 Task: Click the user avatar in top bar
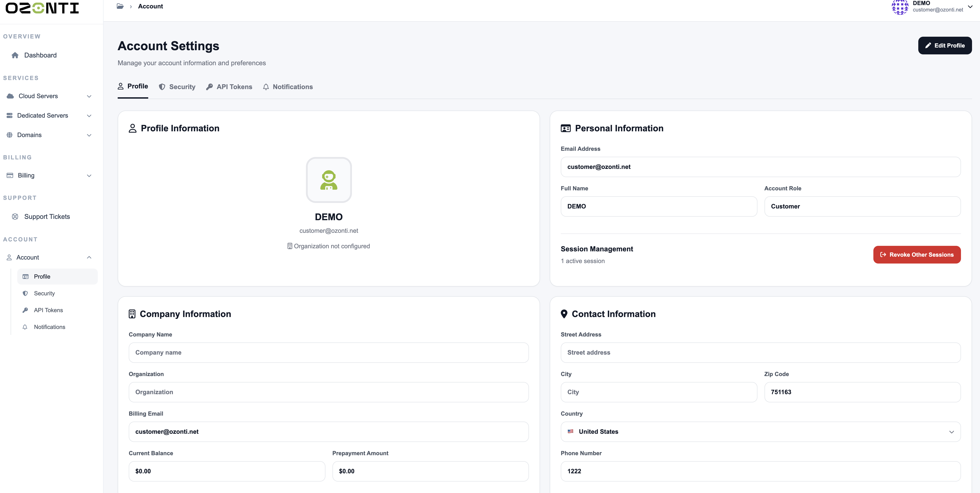pyautogui.click(x=900, y=7)
